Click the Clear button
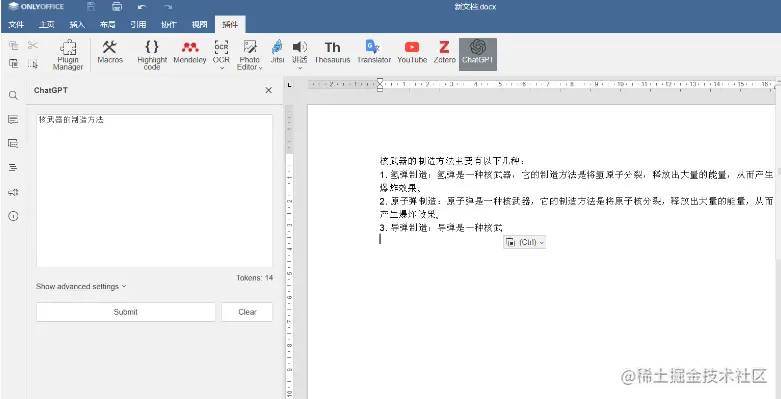Screen dimensions: 781x399 tap(247, 312)
